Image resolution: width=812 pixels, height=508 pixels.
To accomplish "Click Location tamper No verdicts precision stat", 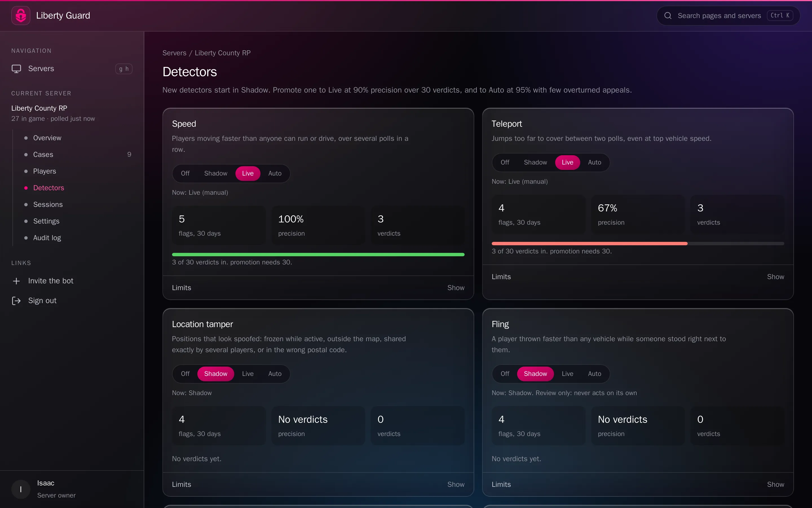I will pos(318,426).
